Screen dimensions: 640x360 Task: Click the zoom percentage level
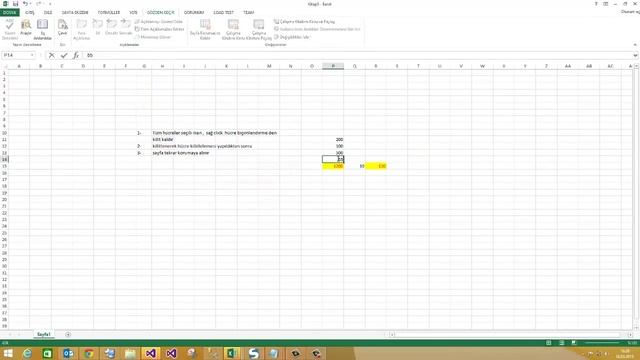pos(632,343)
